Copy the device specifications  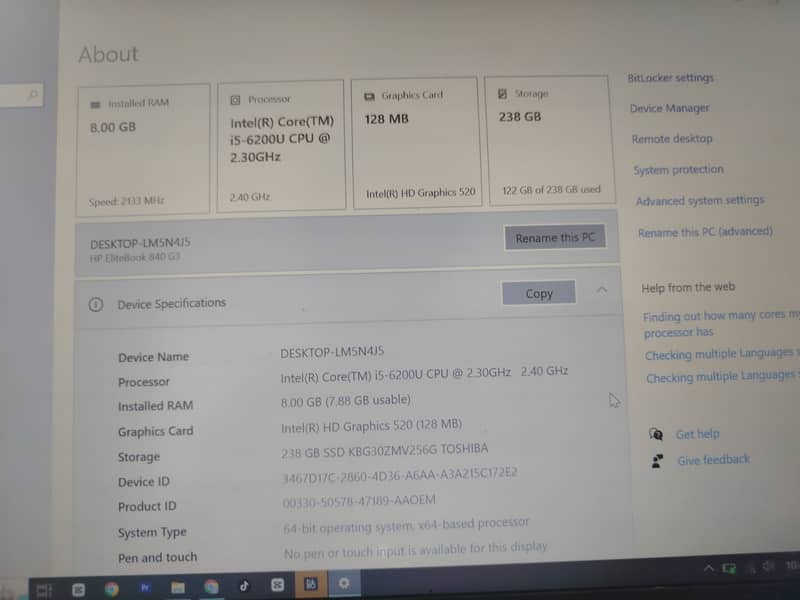(x=539, y=293)
